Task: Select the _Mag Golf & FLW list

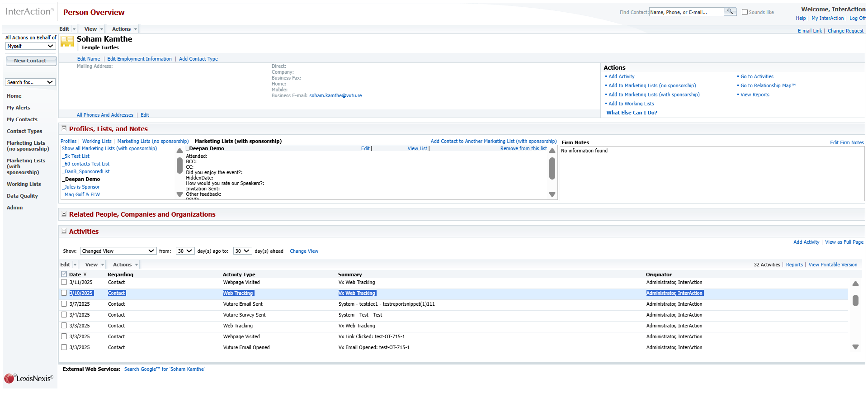Action: (81, 194)
